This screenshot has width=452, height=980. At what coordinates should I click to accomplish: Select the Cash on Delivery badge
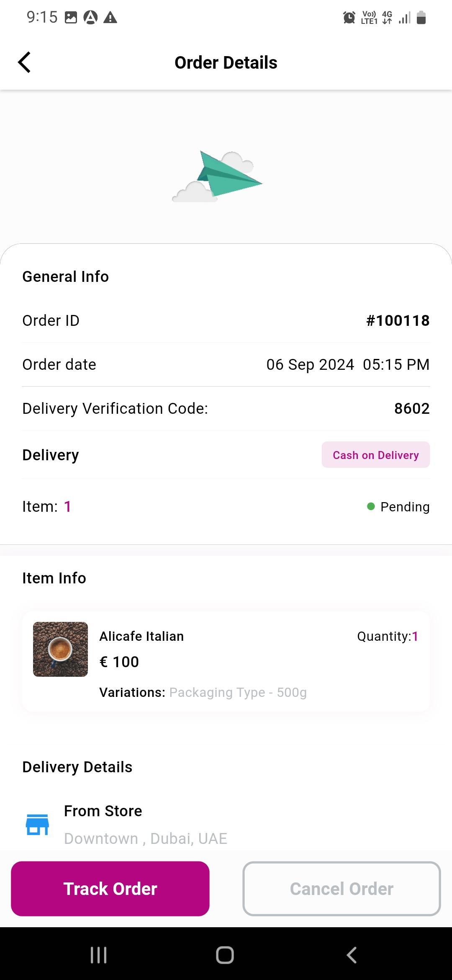pyautogui.click(x=375, y=455)
